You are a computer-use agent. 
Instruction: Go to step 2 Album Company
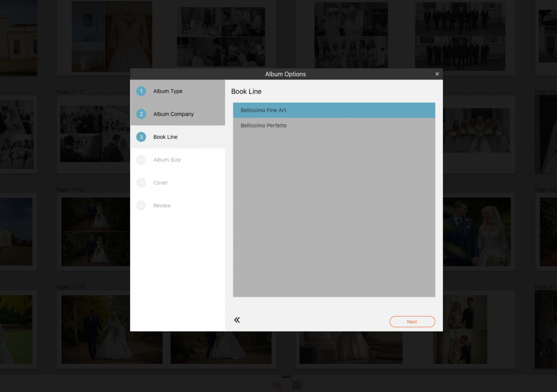[178, 114]
